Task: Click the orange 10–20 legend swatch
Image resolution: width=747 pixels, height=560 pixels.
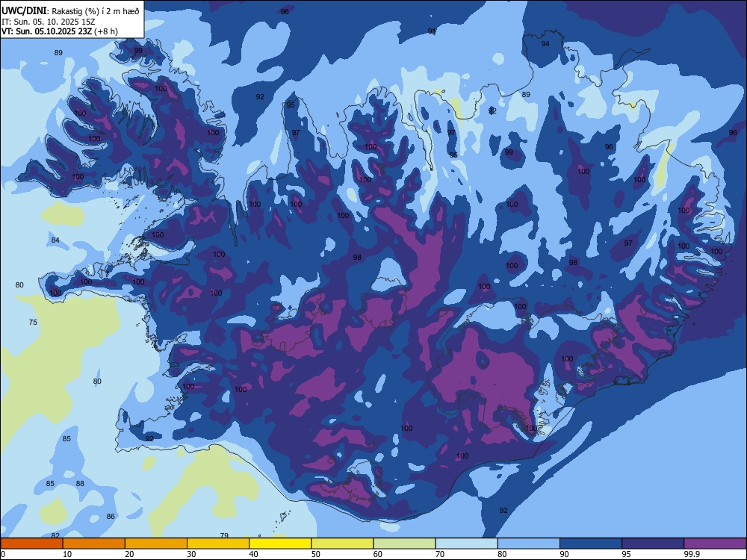Action: 94,544
